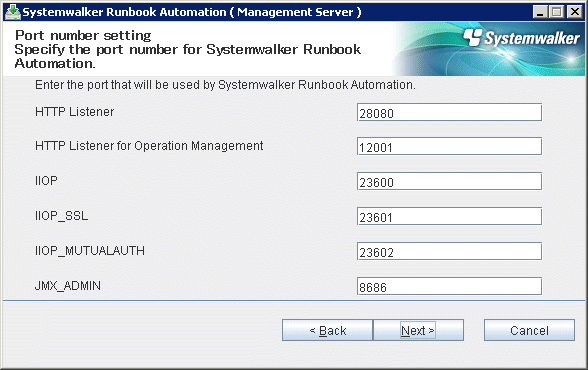Close the Systemwalker installer window
Viewport: 588px width, 370px height.
tap(574, 12)
